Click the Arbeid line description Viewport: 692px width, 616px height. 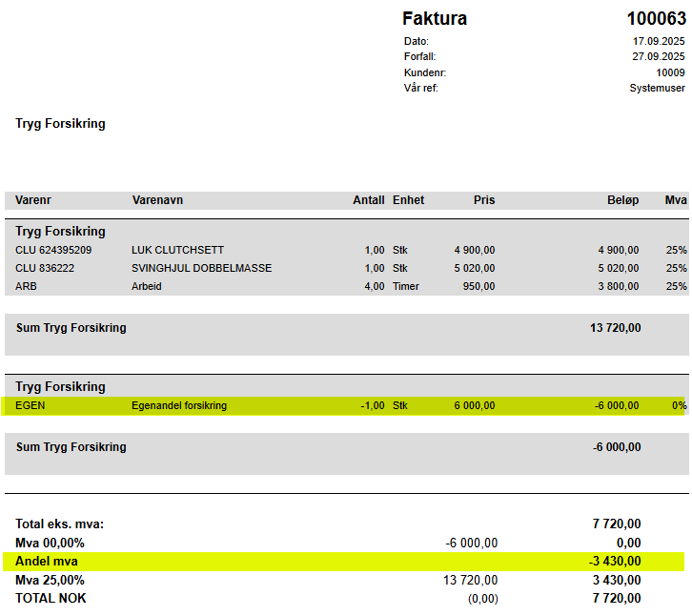point(147,286)
